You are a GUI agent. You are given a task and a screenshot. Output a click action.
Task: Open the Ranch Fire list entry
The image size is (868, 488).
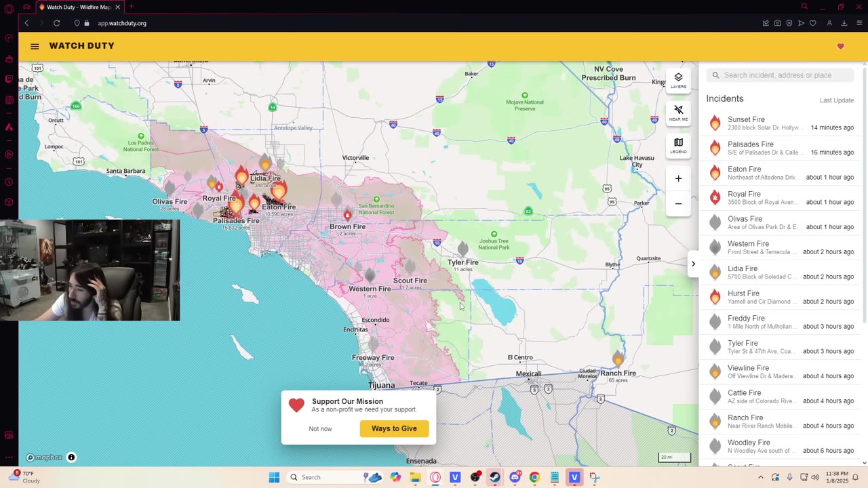tap(780, 422)
